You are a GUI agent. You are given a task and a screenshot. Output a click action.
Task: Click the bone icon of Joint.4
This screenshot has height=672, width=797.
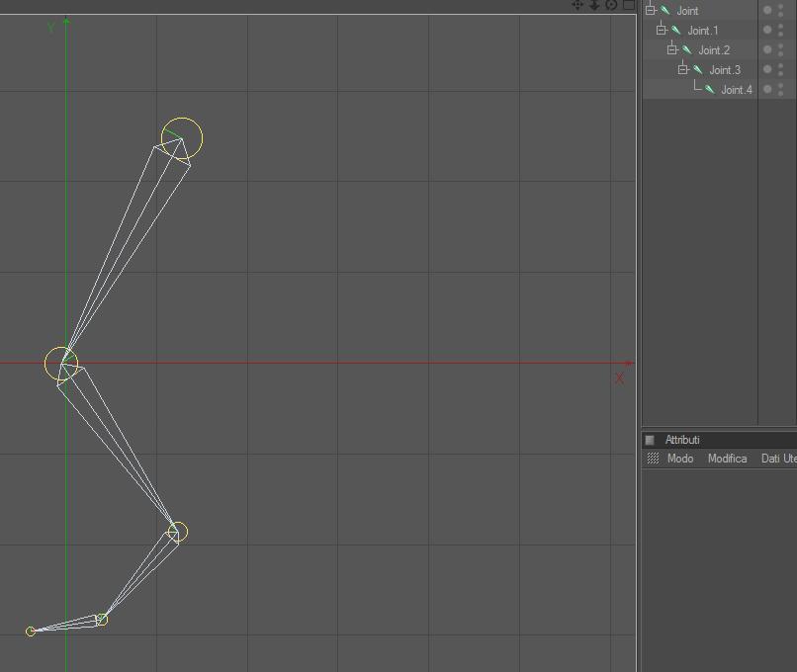pyautogui.click(x=710, y=90)
